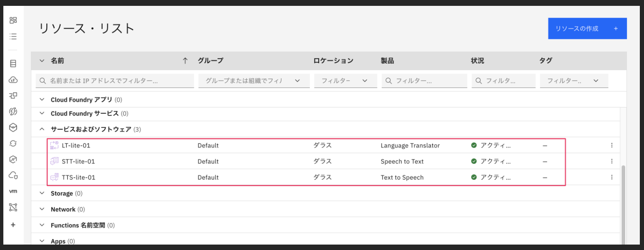Click the Text to Speech product cell

coord(402,177)
